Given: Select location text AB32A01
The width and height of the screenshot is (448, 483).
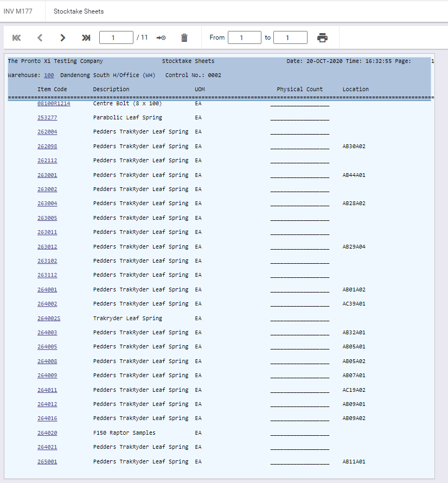Looking at the screenshot, I should [354, 332].
